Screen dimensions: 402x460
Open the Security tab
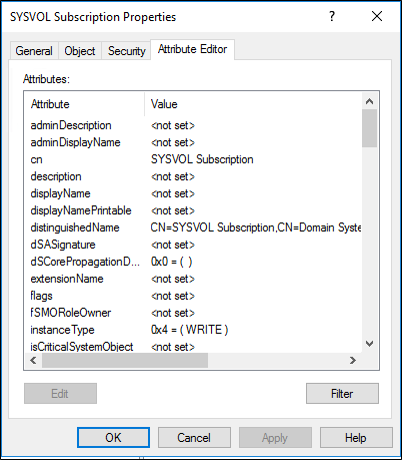tap(126, 51)
